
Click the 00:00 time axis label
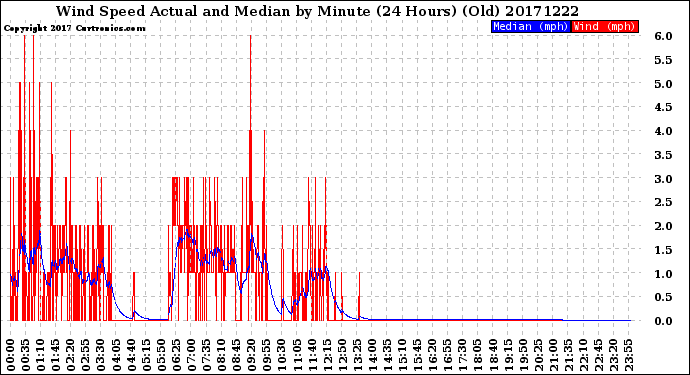pyautogui.click(x=11, y=355)
